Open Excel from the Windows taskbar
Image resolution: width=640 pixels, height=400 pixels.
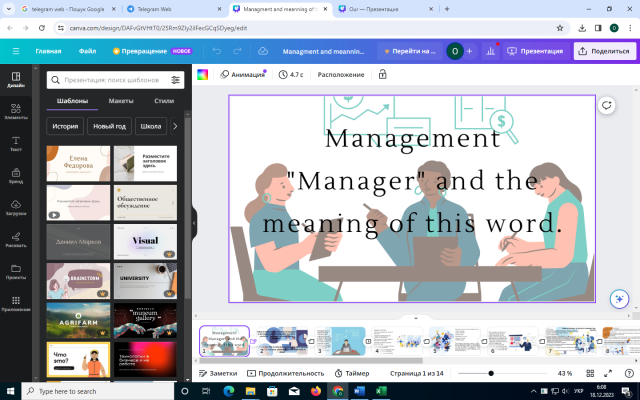(381, 391)
